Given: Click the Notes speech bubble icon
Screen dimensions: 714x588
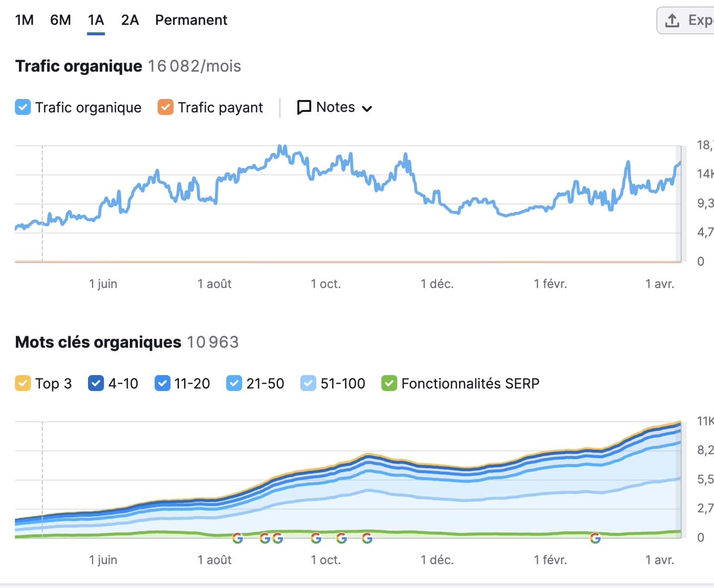Looking at the screenshot, I should click(x=304, y=107).
